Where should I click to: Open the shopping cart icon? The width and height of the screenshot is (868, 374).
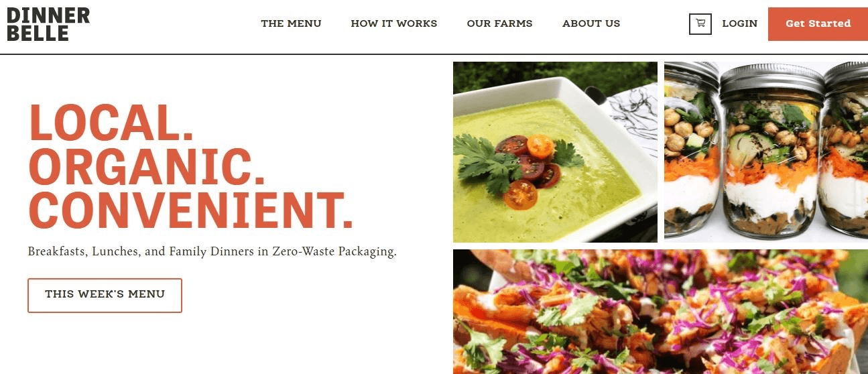(x=700, y=23)
